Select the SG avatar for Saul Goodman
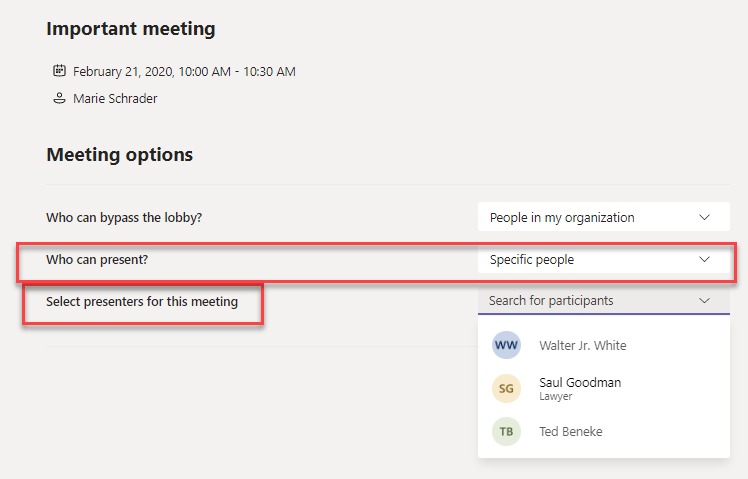This screenshot has width=748, height=479. [506, 388]
